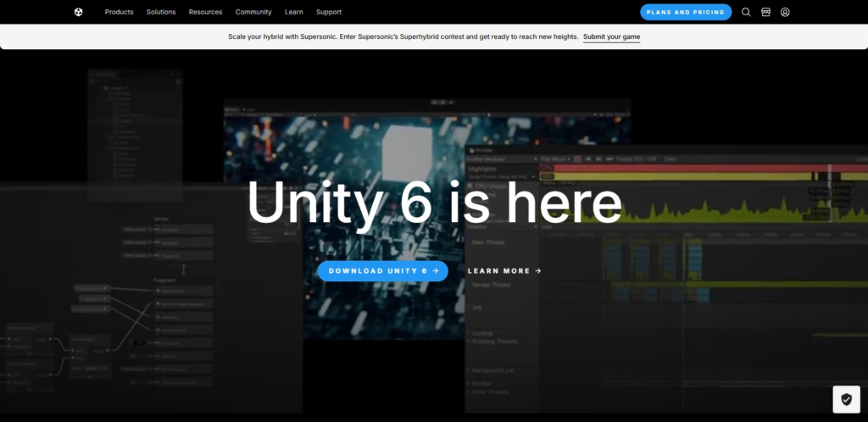Open the Solutions menu

(x=161, y=12)
